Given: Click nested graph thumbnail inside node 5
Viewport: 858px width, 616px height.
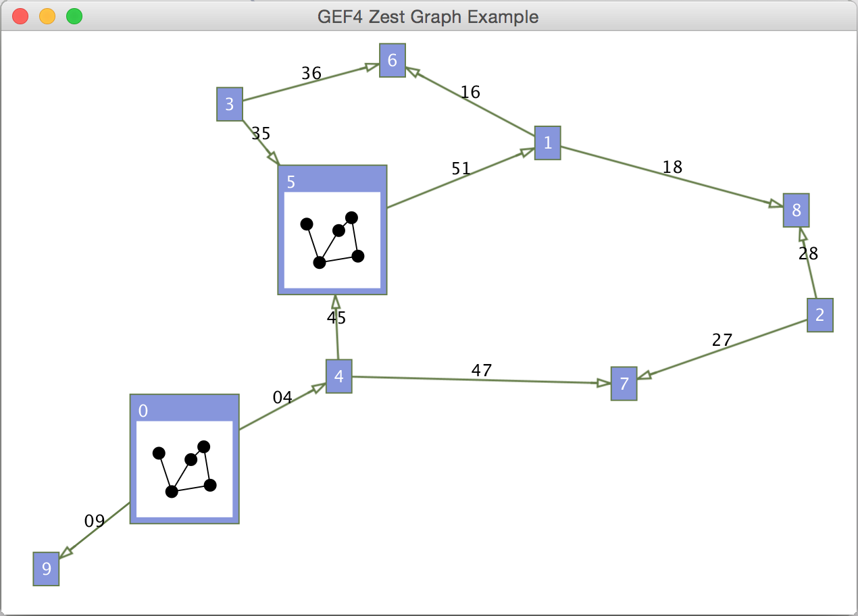Looking at the screenshot, I should pyautogui.click(x=332, y=240).
